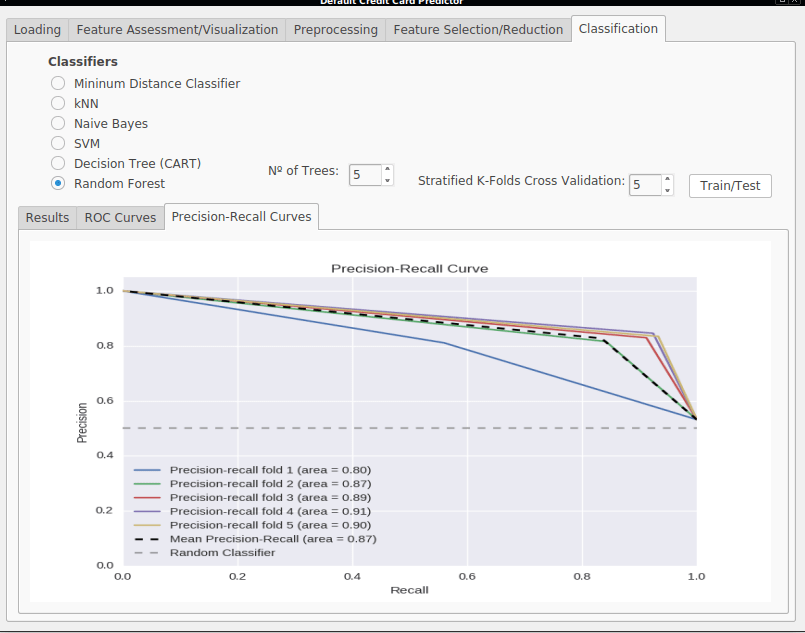The height and width of the screenshot is (633, 805).
Task: Increment Stratified K-Folds value using up arrow
Action: pos(667,180)
